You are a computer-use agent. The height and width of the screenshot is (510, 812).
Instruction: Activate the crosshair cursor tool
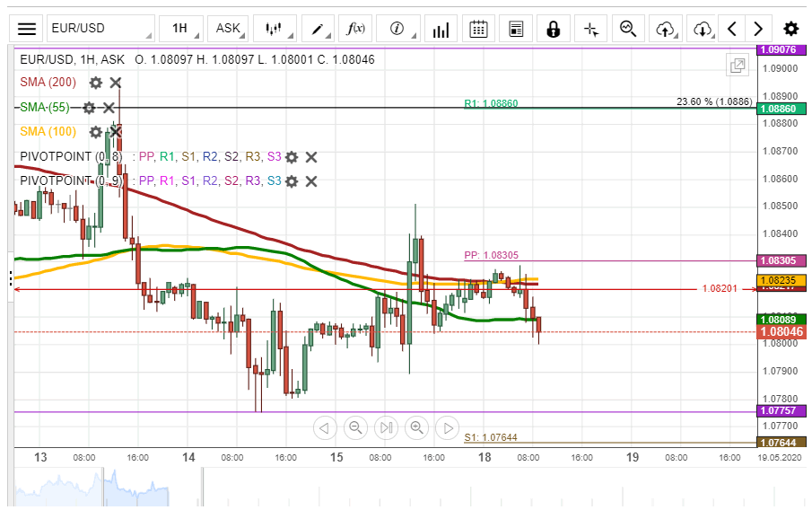pos(591,29)
